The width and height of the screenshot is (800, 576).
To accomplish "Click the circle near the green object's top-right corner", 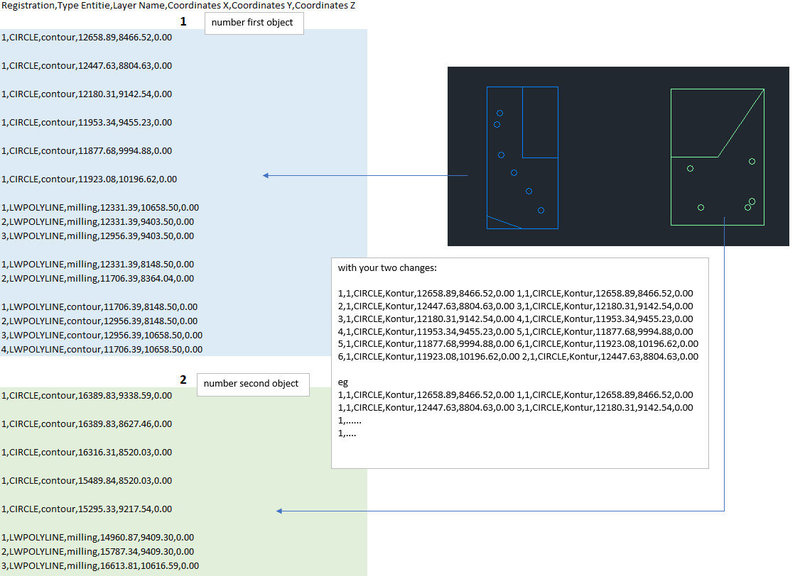I will click(751, 161).
